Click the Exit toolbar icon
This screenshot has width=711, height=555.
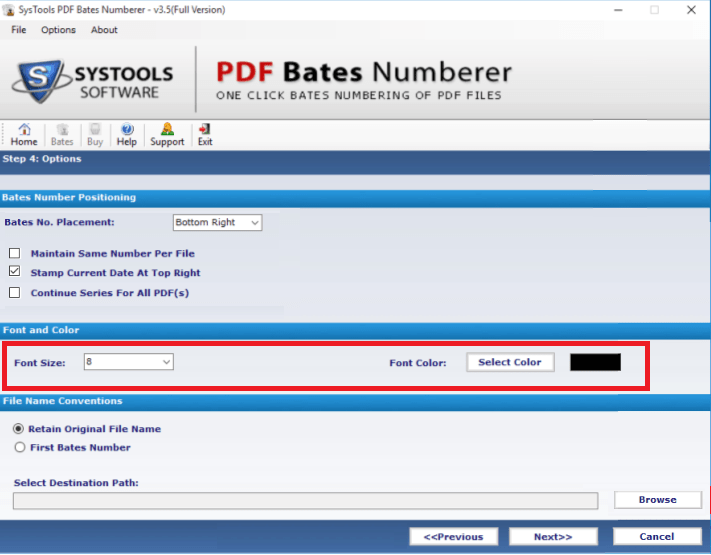coord(205,135)
